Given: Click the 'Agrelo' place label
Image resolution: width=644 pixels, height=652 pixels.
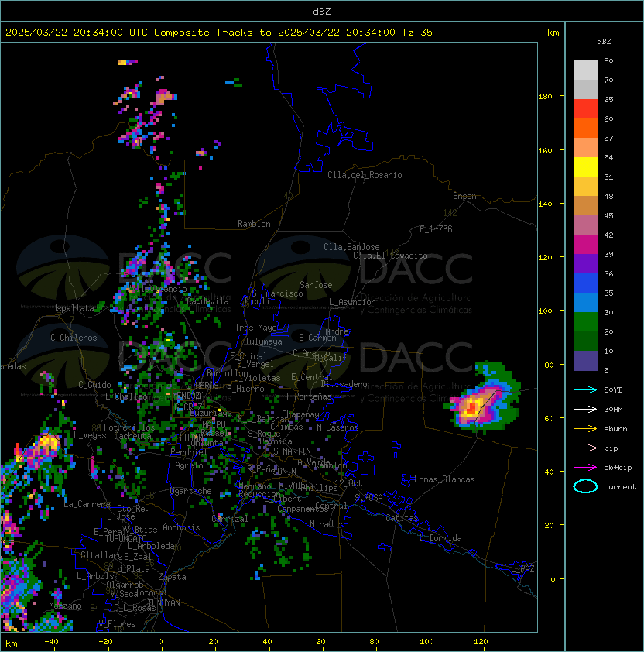Looking at the screenshot, I should coord(189,465).
